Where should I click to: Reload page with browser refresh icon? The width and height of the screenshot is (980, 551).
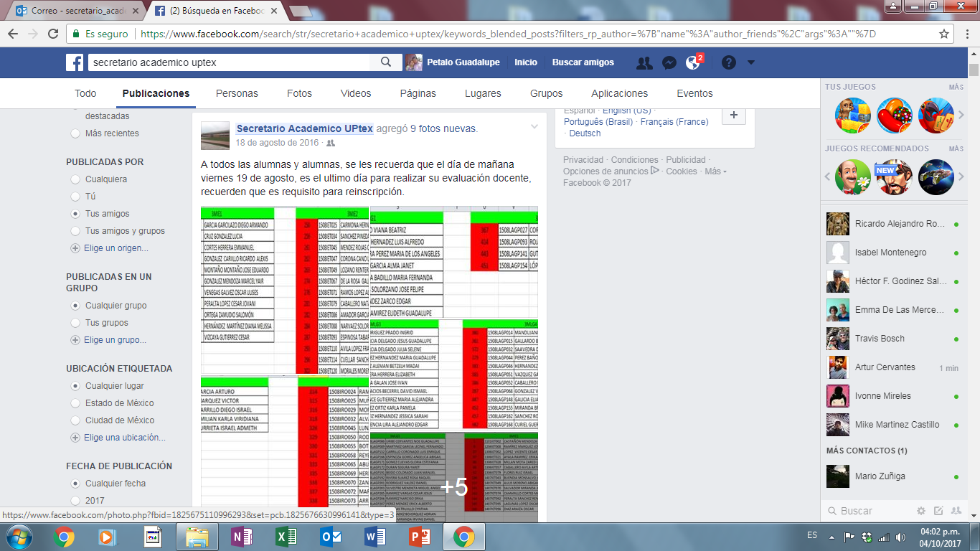click(52, 34)
